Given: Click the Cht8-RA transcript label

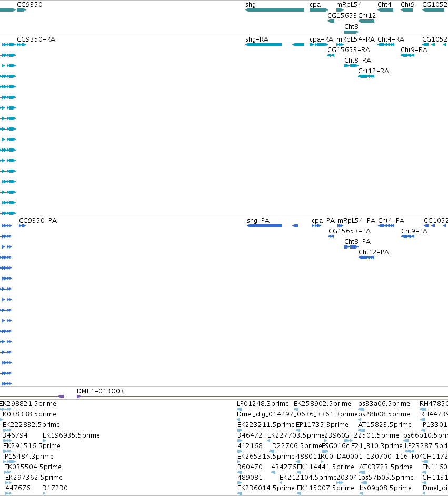Looking at the screenshot, I should (357, 61).
